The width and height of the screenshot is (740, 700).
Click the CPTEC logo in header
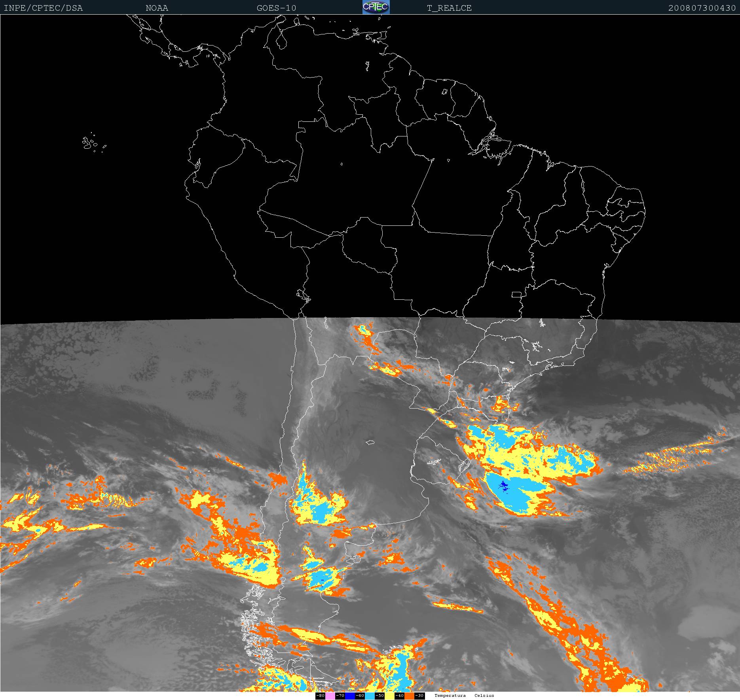point(376,7)
